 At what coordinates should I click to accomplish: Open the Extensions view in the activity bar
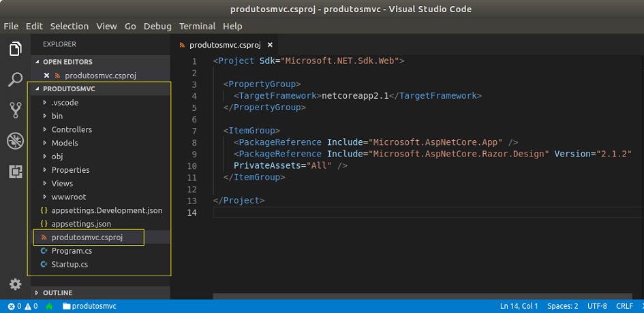point(15,172)
